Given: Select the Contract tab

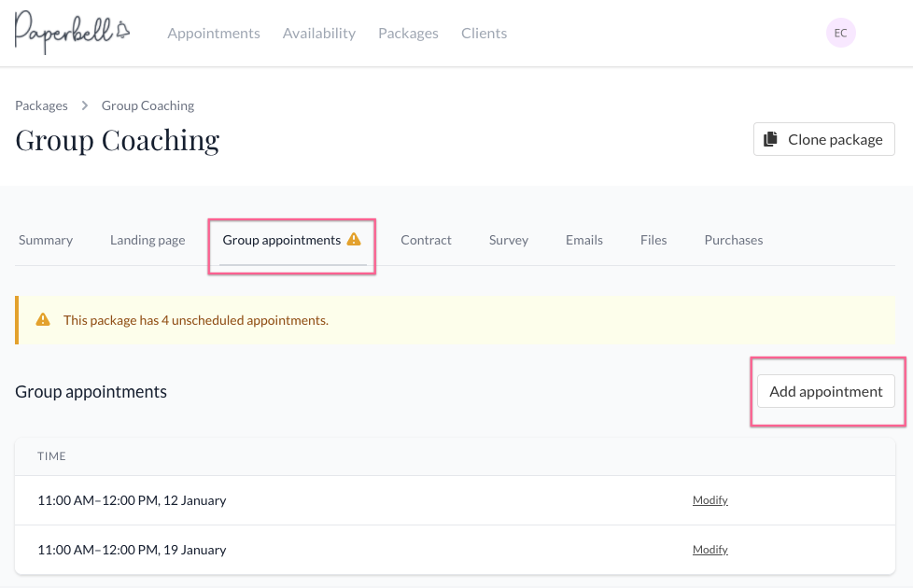Looking at the screenshot, I should click(426, 240).
